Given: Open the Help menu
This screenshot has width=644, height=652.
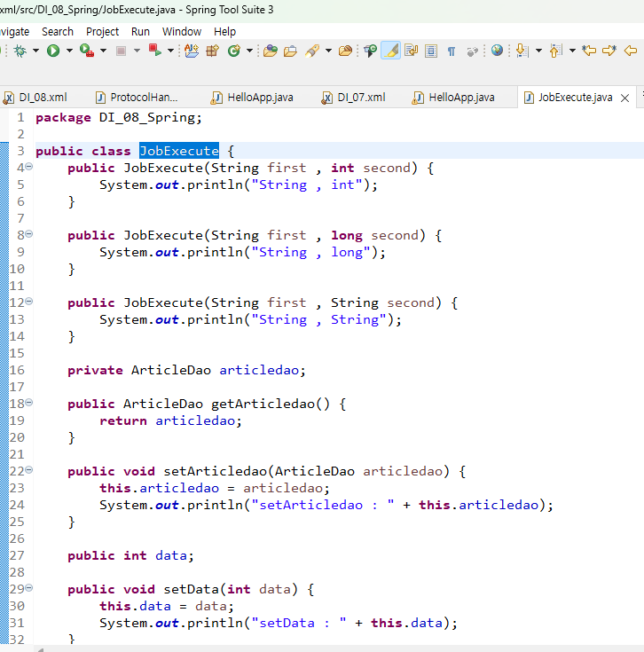Looking at the screenshot, I should 224,32.
